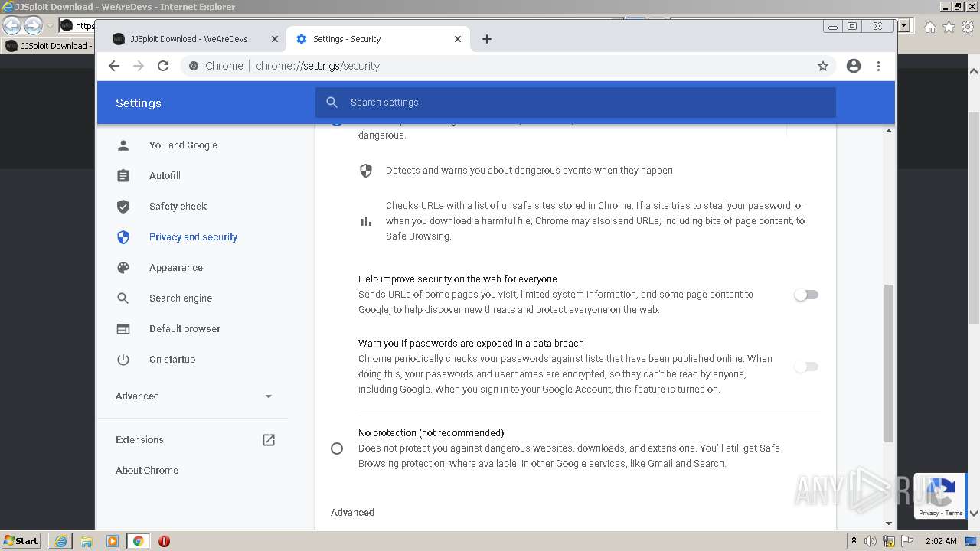Toggle Help improve security on the web
This screenshot has width=980, height=551.
click(x=806, y=295)
